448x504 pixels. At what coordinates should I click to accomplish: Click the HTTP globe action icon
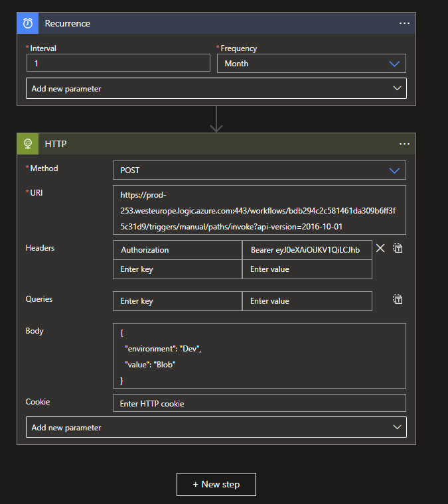click(28, 144)
